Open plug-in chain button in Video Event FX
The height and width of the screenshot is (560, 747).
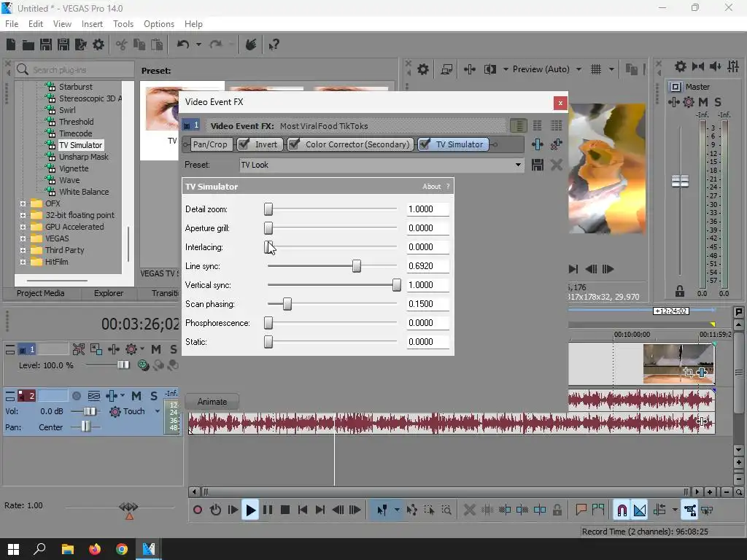pyautogui.click(x=538, y=144)
